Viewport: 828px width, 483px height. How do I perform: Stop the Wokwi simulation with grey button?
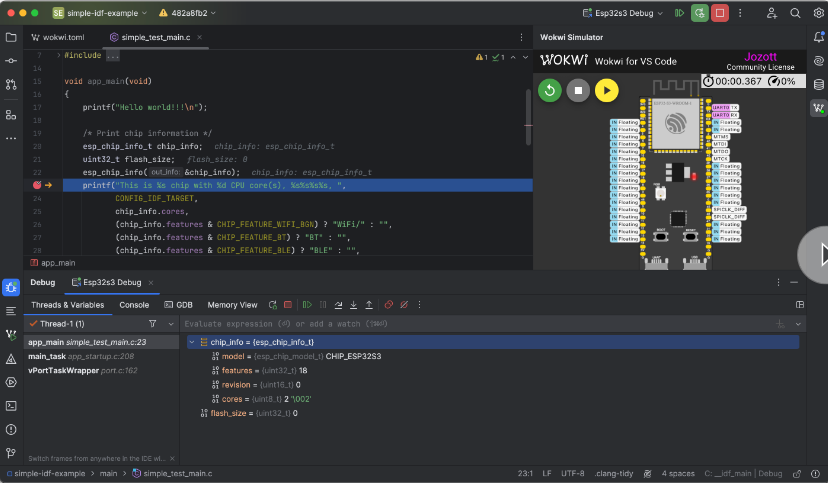click(x=577, y=91)
